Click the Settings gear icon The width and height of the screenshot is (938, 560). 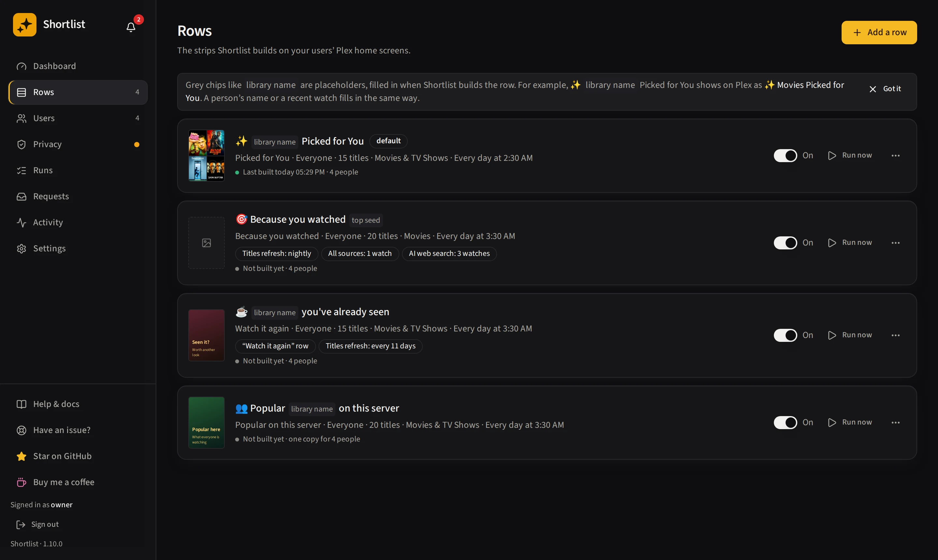(x=21, y=249)
